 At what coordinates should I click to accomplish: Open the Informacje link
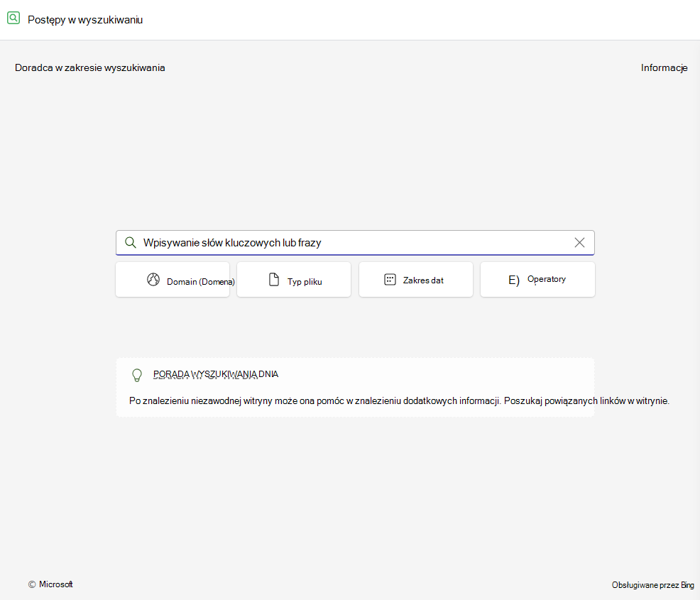click(664, 68)
